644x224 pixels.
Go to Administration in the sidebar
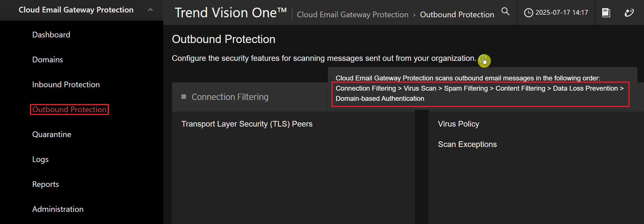tap(58, 209)
